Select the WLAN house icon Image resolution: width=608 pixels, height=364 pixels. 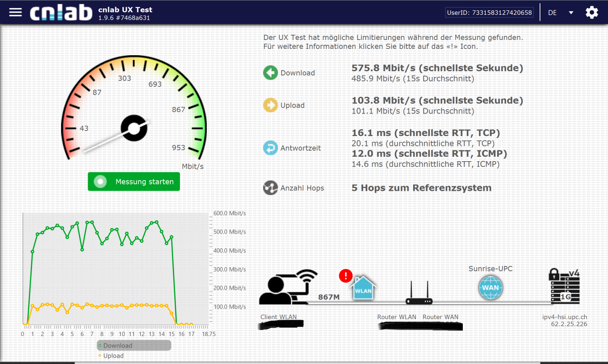pyautogui.click(x=363, y=288)
